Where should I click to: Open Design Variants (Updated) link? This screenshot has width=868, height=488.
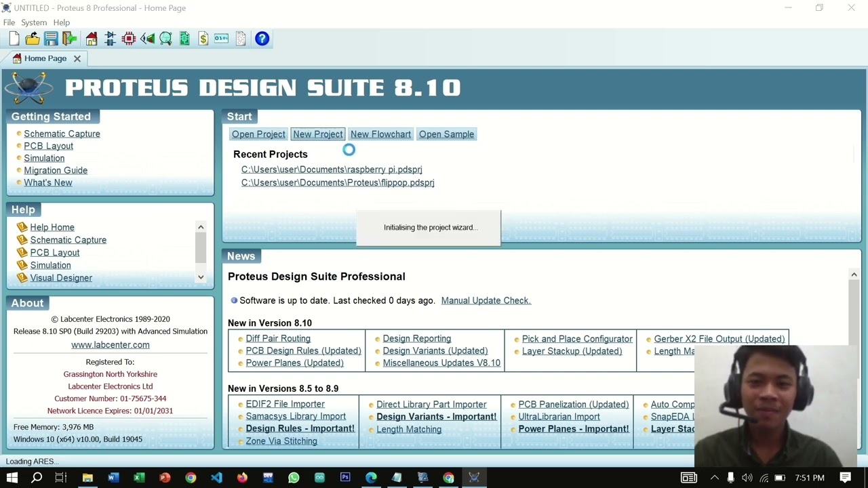point(435,350)
